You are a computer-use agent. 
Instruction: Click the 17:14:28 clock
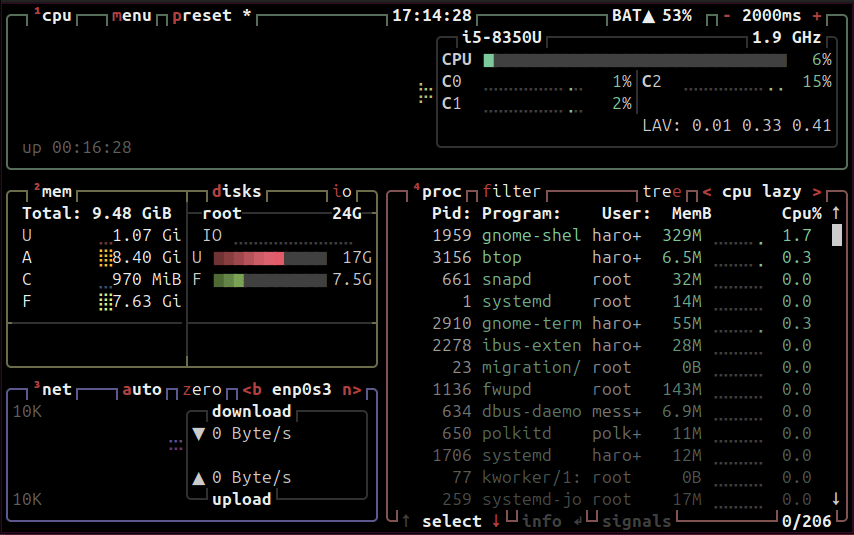point(432,16)
